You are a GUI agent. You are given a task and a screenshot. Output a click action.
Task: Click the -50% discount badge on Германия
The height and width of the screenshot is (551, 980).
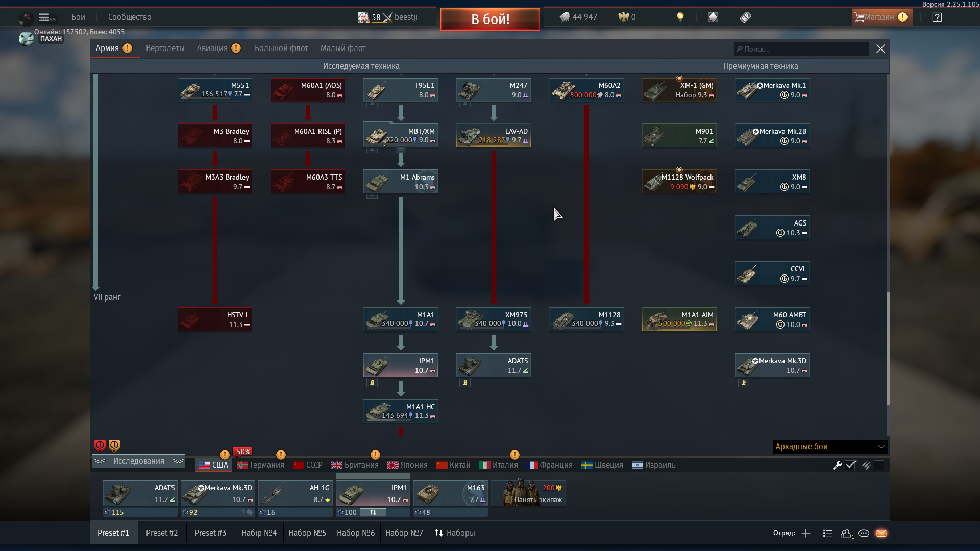pos(242,452)
